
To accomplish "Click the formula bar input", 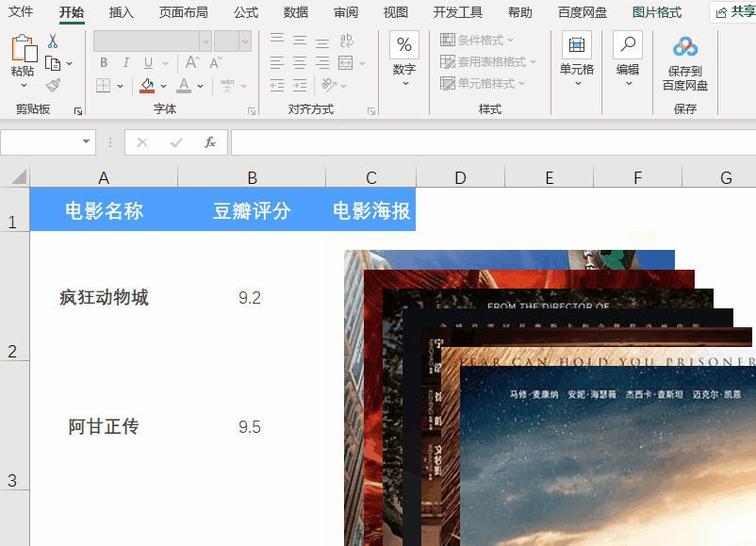I will pyautogui.click(x=493, y=142).
